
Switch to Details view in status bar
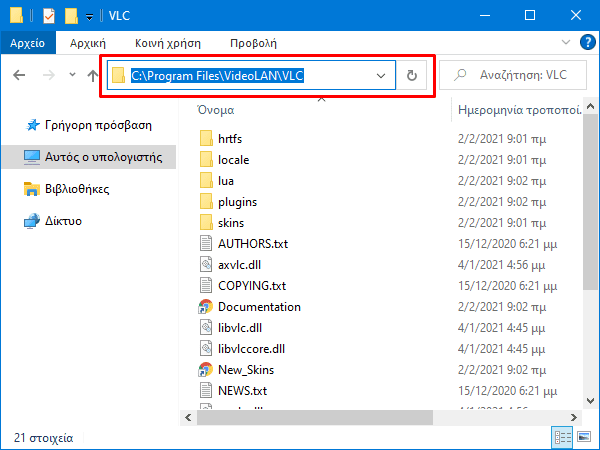(562, 437)
